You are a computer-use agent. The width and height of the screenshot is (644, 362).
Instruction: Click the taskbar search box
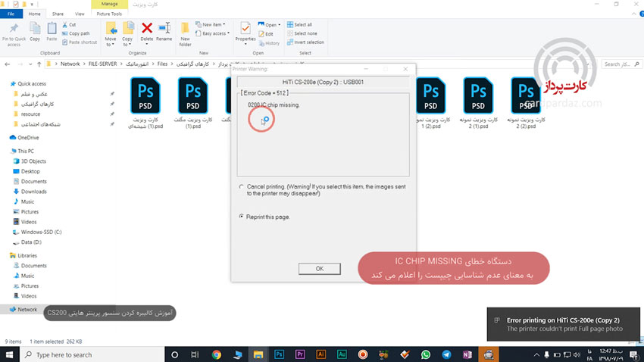(92, 354)
